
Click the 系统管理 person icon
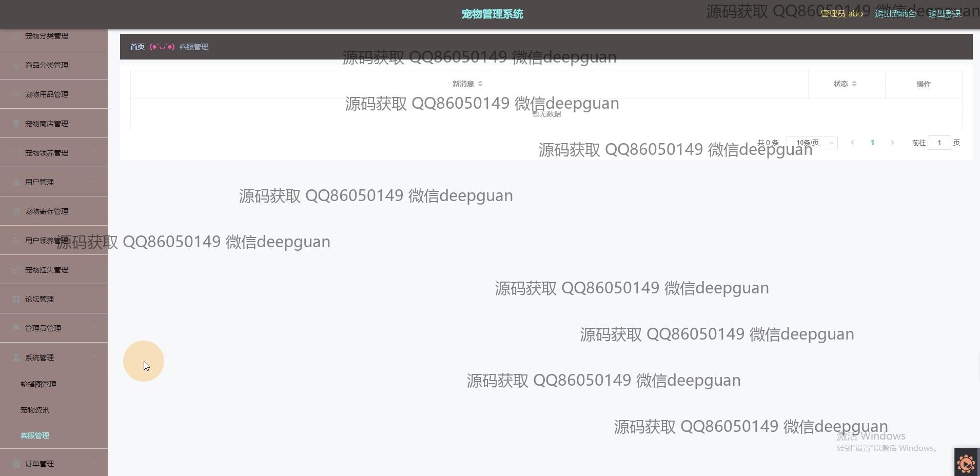[x=16, y=358]
